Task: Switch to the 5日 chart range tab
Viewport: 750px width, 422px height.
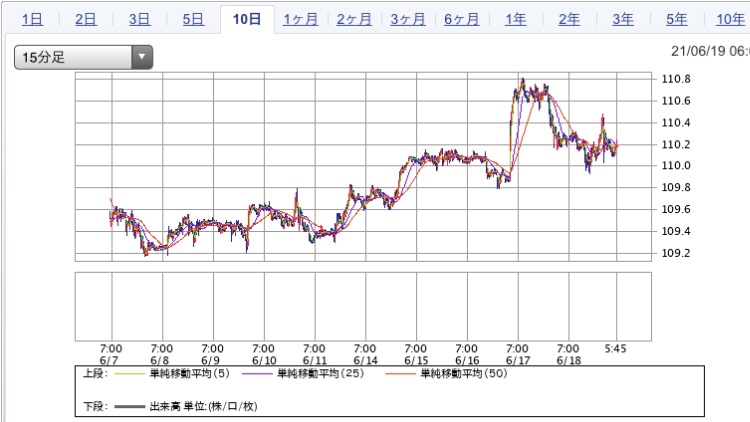Action: [193, 19]
